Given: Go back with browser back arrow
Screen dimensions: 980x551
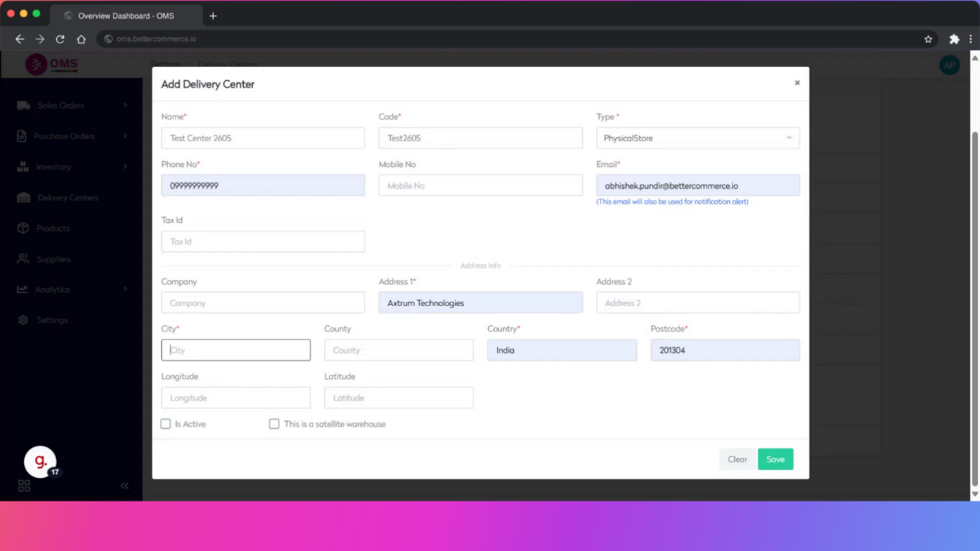Looking at the screenshot, I should point(20,39).
